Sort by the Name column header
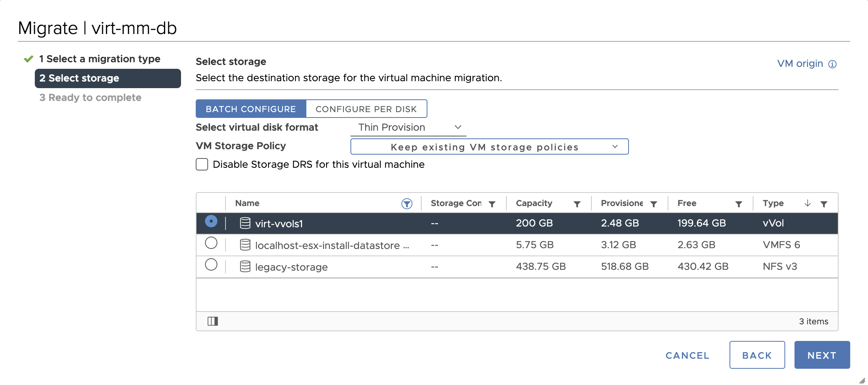The height and width of the screenshot is (385, 868). pyautogui.click(x=247, y=203)
